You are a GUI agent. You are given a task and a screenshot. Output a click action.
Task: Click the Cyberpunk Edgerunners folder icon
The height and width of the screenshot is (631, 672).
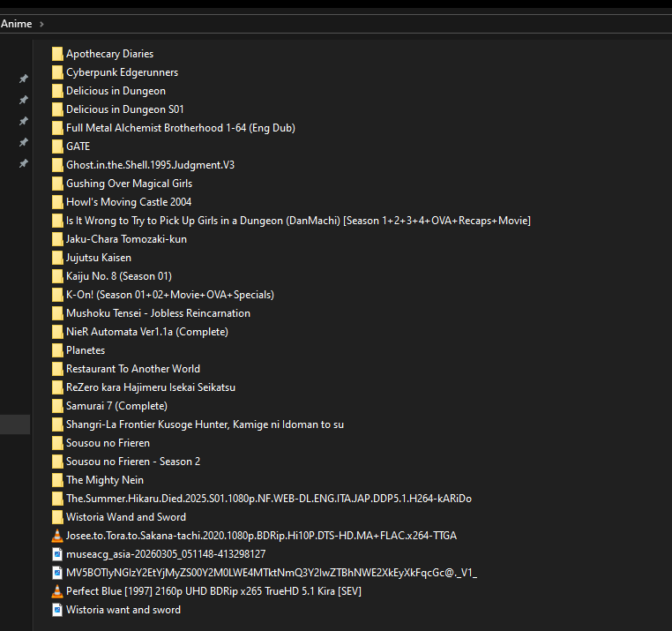(x=57, y=72)
